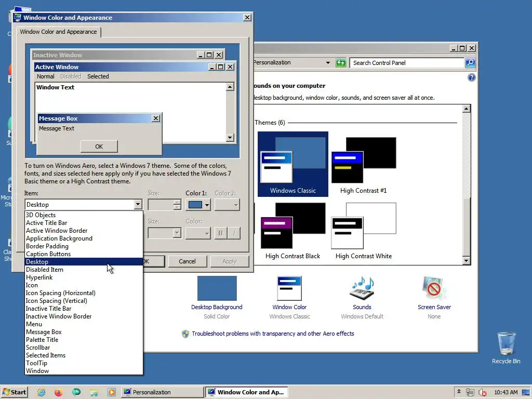Image resolution: width=532 pixels, height=399 pixels.
Task: Click preview scrollbar down arrow
Action: (230, 137)
